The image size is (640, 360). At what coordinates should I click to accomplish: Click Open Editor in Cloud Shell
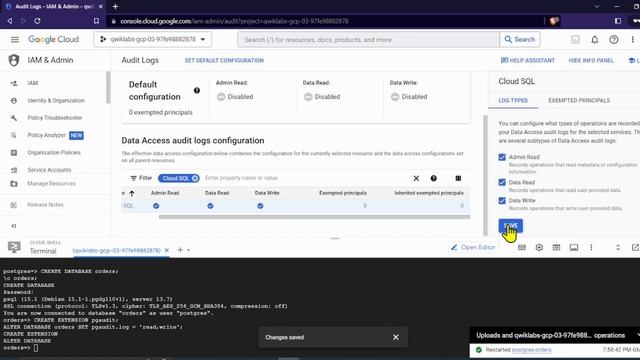point(473,247)
